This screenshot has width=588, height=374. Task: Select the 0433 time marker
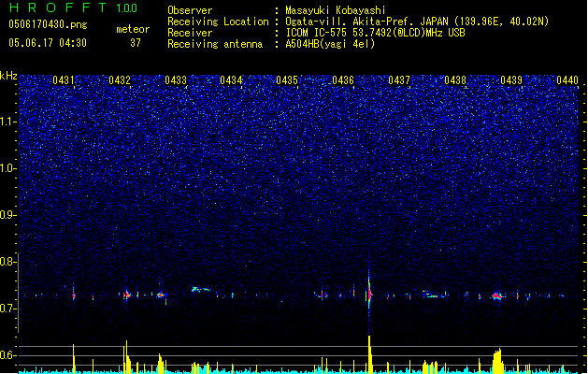[176, 80]
